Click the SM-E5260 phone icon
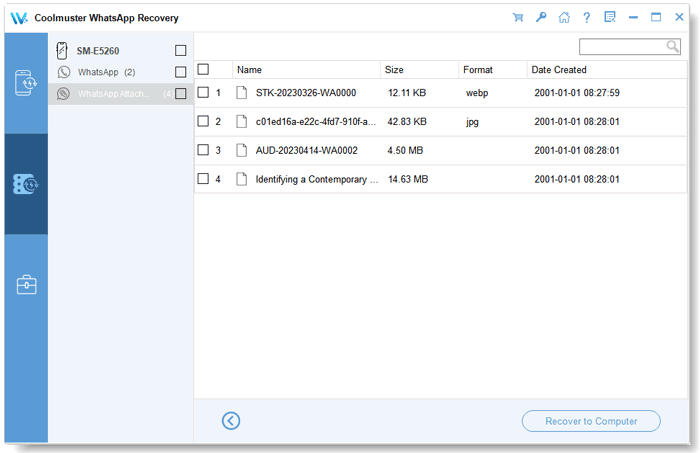This screenshot has height=453, width=700. coord(62,50)
